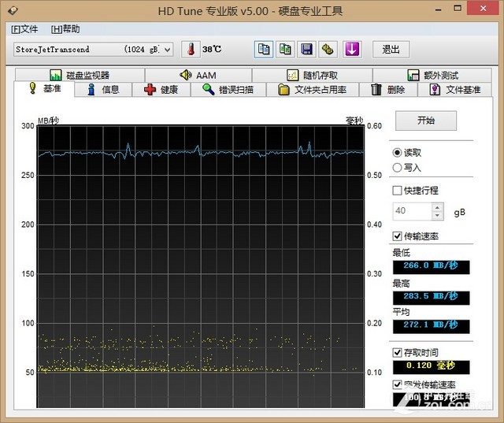
Task: Open the 文件夹占用率 tab
Action: [313, 90]
